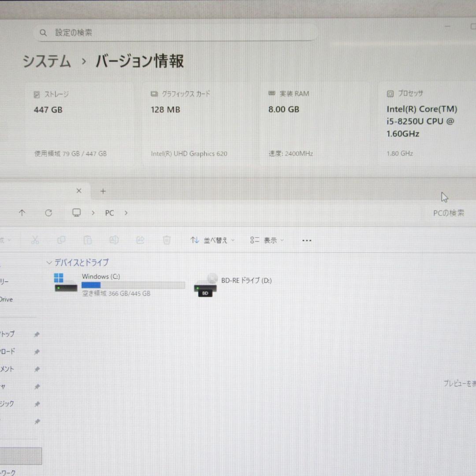Unpin ミュージック from quick access
The width and height of the screenshot is (476, 476).
point(37,404)
